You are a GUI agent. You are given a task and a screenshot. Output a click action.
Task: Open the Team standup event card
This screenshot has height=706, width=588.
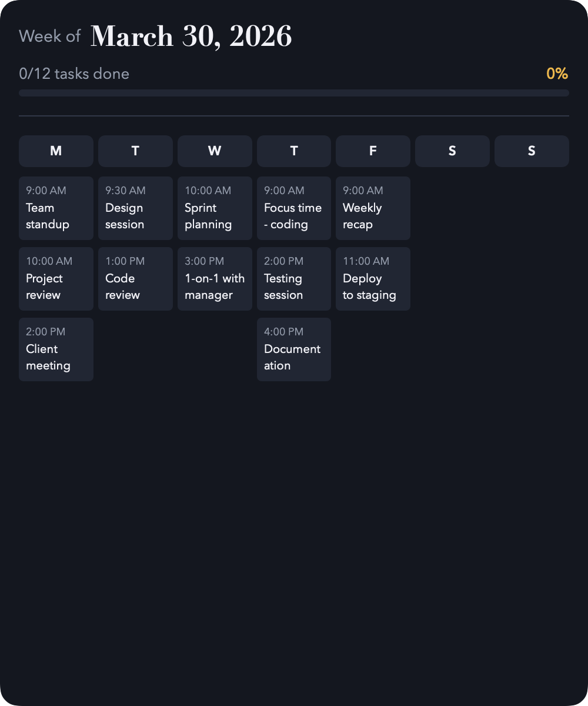tap(56, 208)
